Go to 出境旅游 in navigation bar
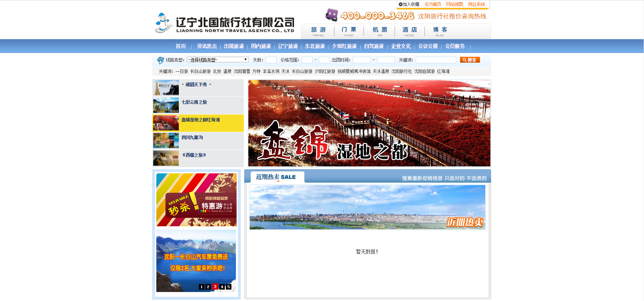Screen dimensions: 644x301 point(234,46)
